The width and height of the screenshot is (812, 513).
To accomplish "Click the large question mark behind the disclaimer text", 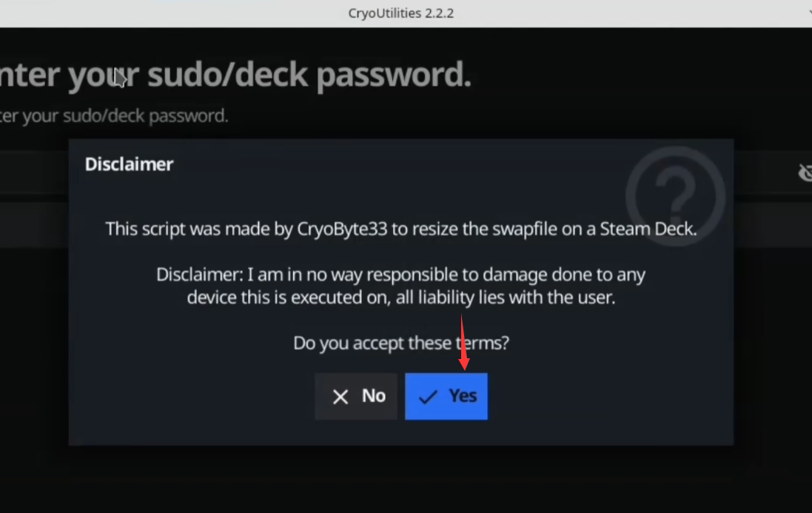I will 674,195.
